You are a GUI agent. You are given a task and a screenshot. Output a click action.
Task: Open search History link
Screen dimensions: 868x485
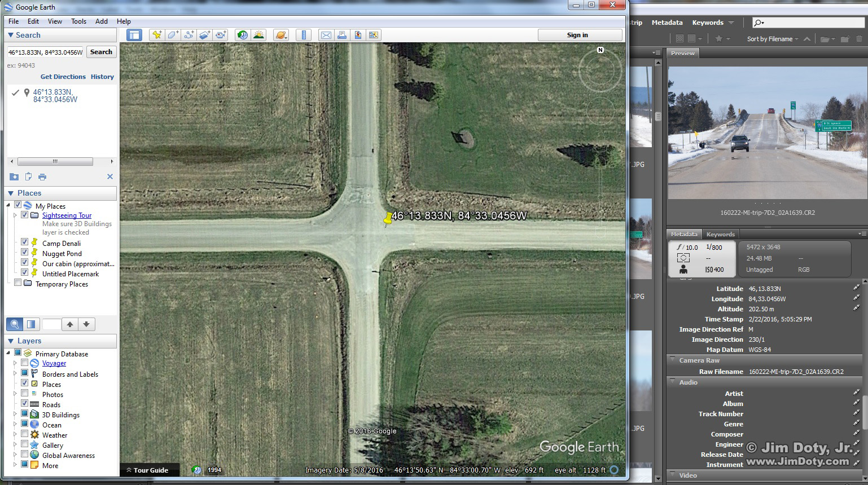(102, 77)
